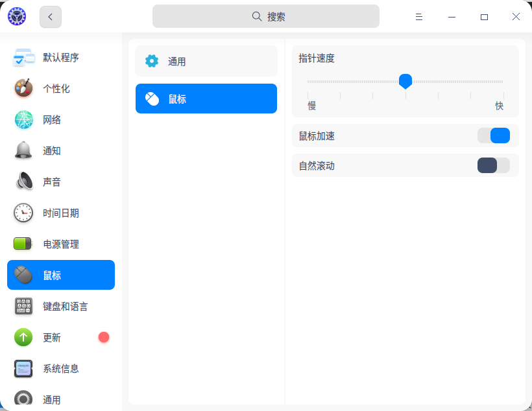Click the control center logo icon

(x=16, y=16)
